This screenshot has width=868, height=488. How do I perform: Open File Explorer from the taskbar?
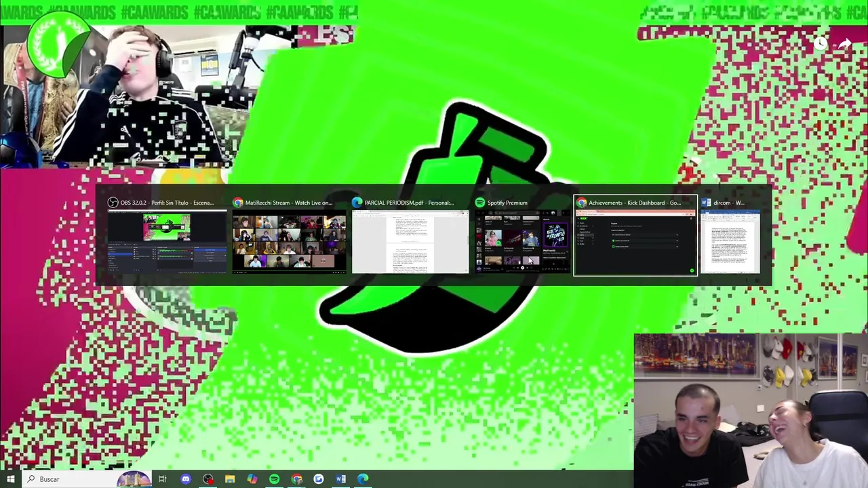[230, 479]
